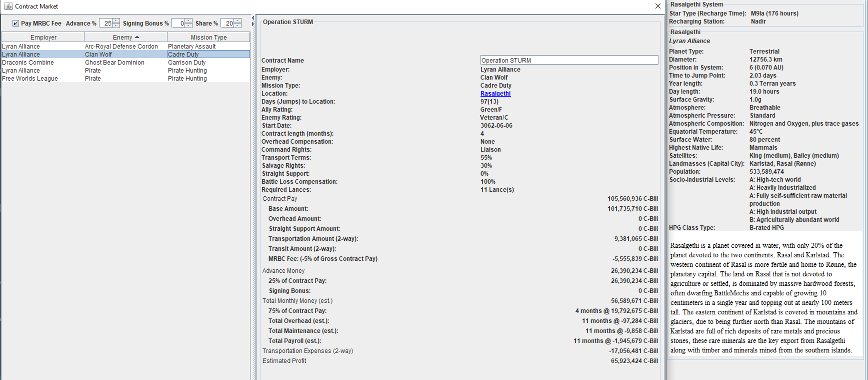
Task: Click the Command Rights value Liaison
Action: tap(490, 150)
